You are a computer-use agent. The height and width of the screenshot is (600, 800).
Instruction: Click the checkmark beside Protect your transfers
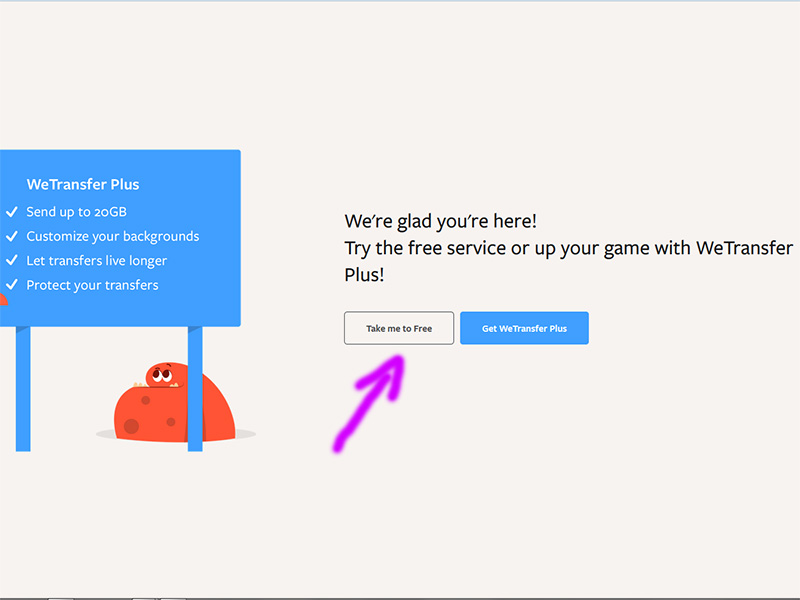[12, 284]
